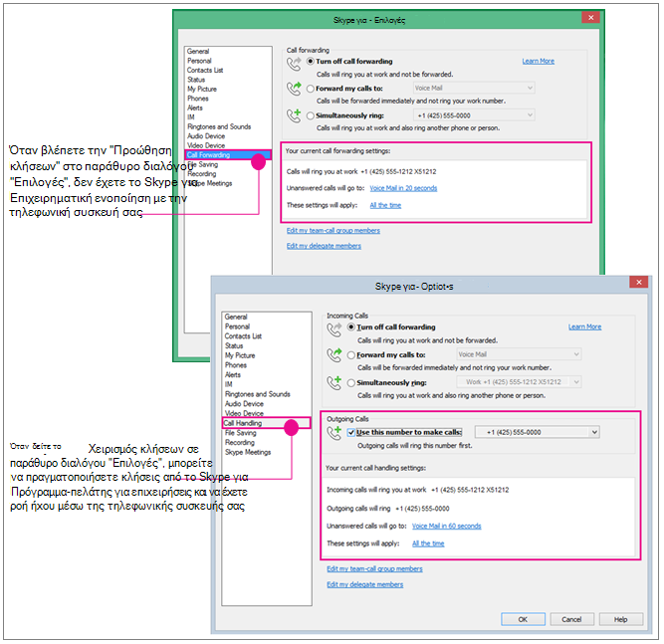This screenshot has width=664, height=644.
Task: Select My Picture in the Options window list
Action: click(x=240, y=355)
